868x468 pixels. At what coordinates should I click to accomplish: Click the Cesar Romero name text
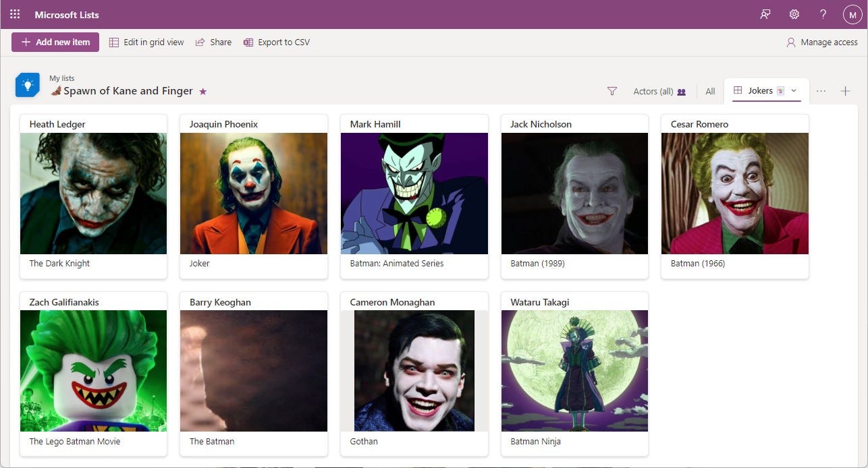(699, 124)
